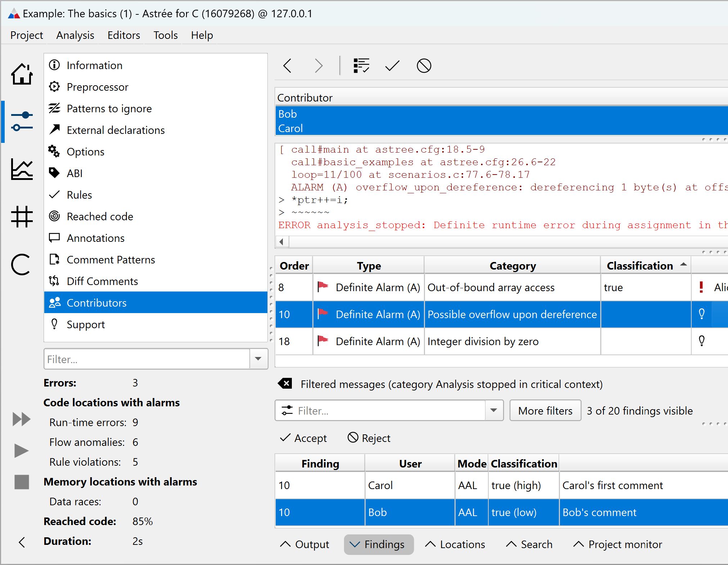Go forward with the right arrow

click(318, 66)
